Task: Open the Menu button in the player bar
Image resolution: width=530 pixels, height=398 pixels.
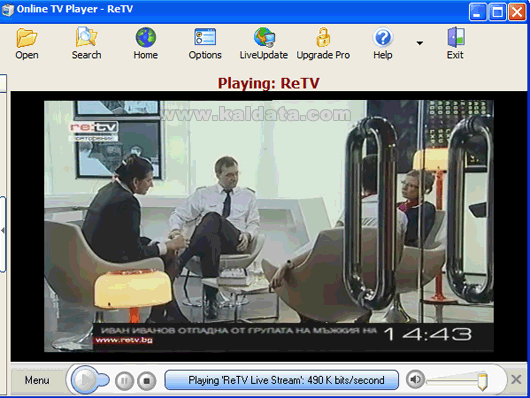Action: point(37,380)
